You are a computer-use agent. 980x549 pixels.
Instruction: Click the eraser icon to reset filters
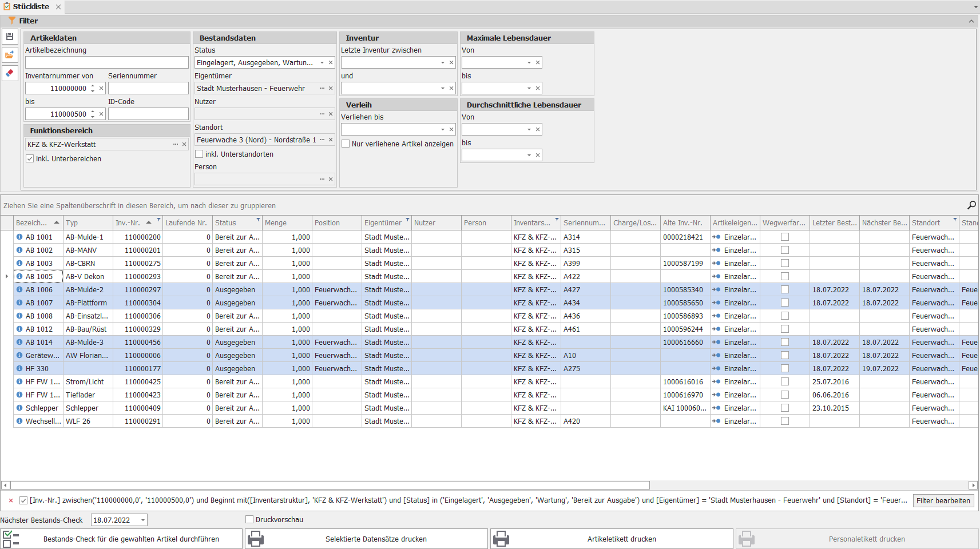click(x=10, y=73)
